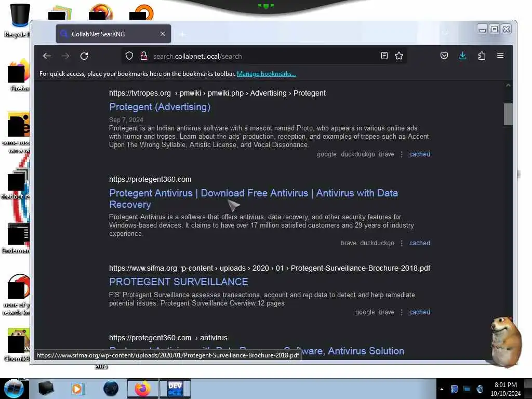Select the CollabNet SearXNG tab
This screenshot has width=532, height=399.
113,34
